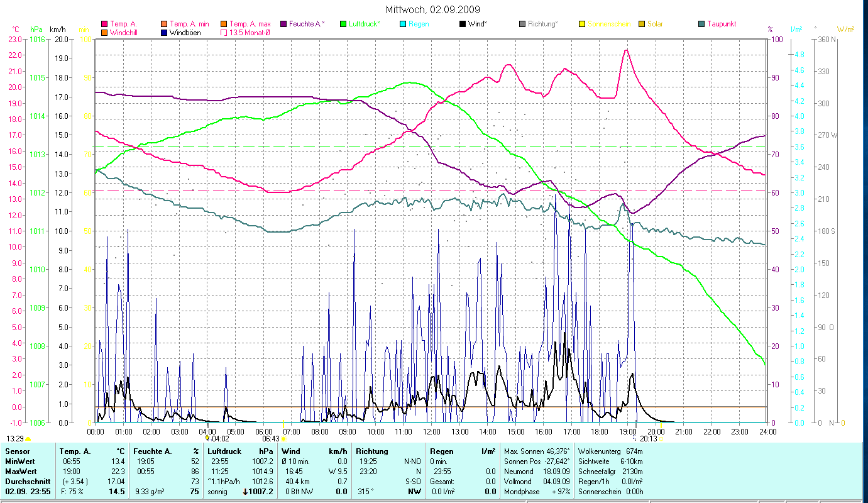Click the Luftdruck column header in table
868x503 pixels.
224,451
